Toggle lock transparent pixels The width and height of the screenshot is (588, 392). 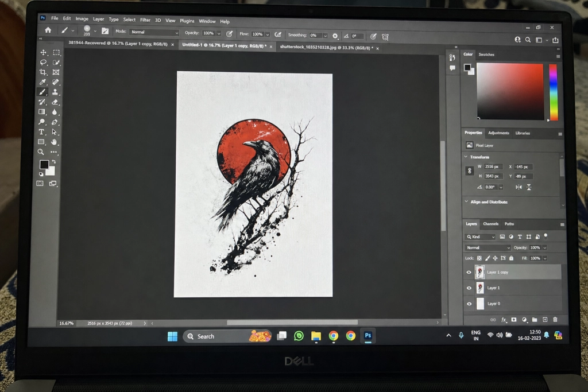point(479,258)
